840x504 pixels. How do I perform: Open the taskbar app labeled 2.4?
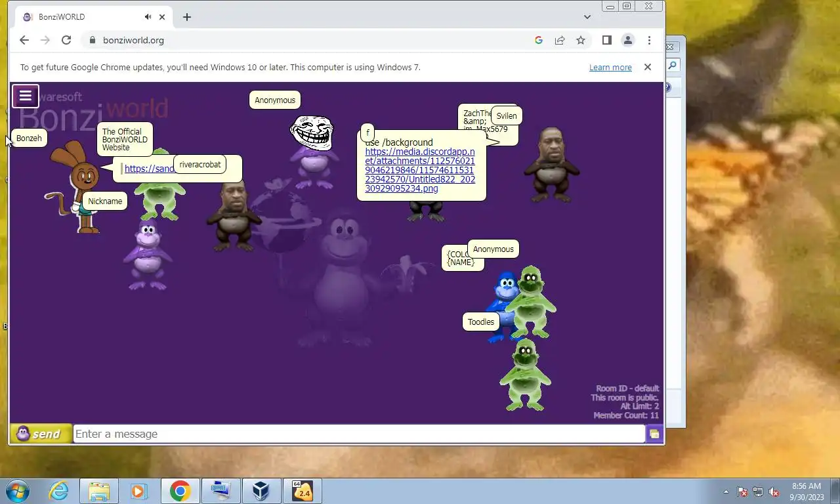pyautogui.click(x=303, y=491)
